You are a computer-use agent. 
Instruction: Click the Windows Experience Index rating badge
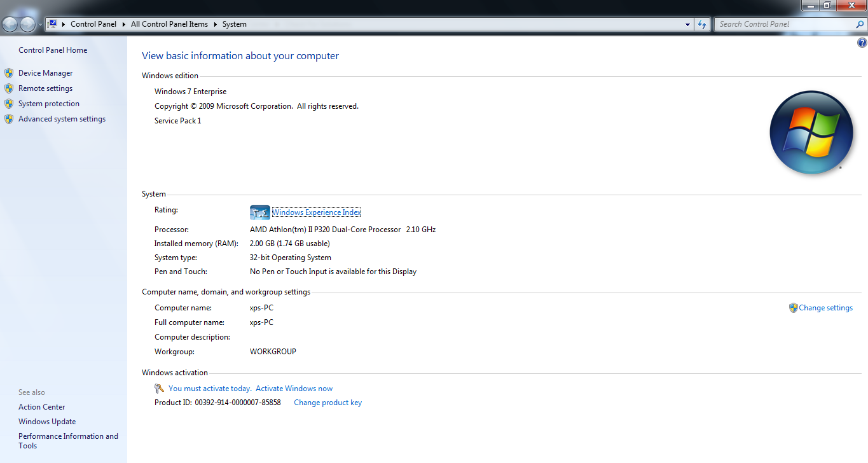[260, 212]
